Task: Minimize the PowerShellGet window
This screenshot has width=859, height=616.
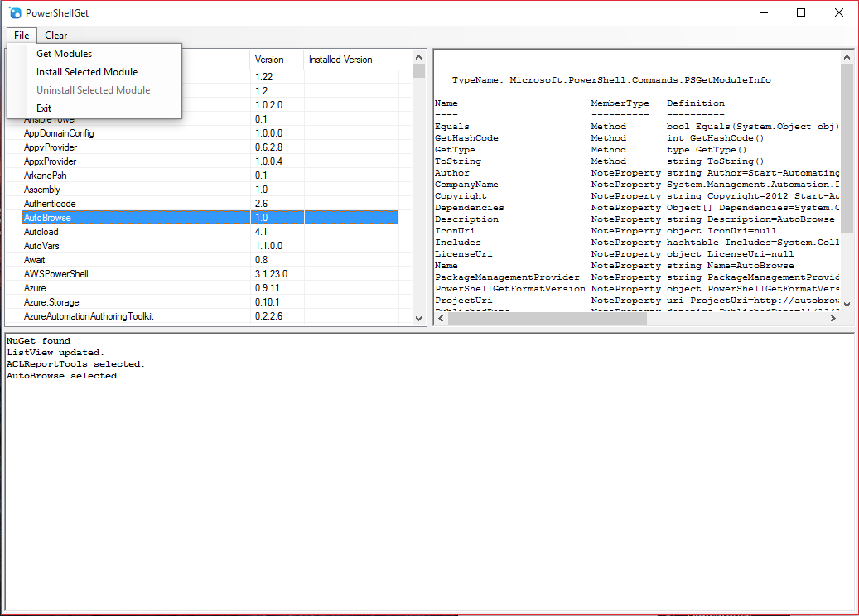Action: coord(764,12)
